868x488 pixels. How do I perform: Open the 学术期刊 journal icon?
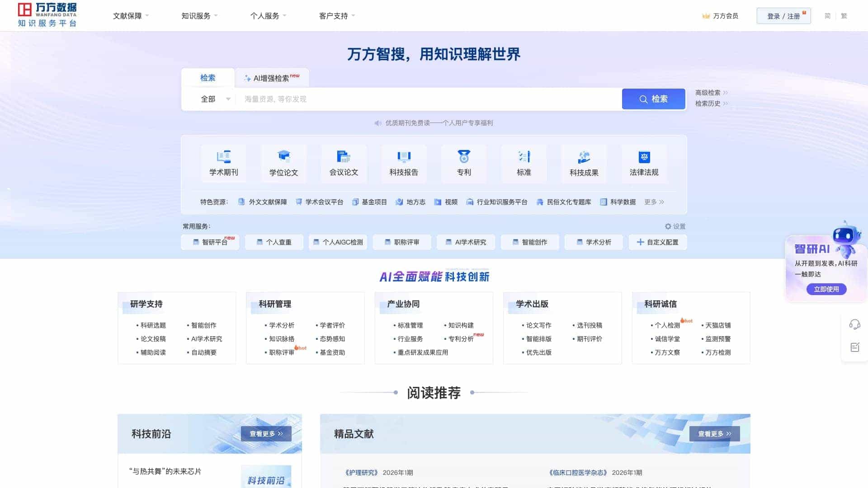click(223, 157)
